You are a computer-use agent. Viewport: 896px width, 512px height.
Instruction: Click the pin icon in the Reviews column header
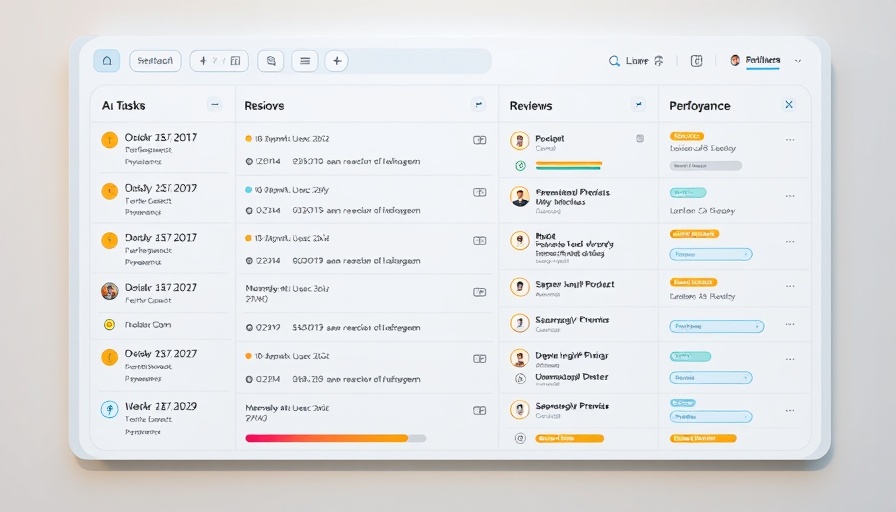point(638,105)
